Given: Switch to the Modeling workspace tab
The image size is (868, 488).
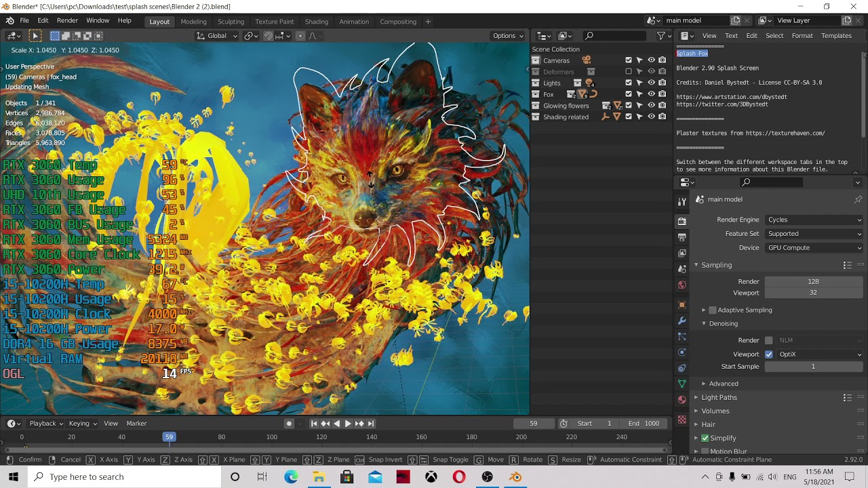Looking at the screenshot, I should coord(193,22).
